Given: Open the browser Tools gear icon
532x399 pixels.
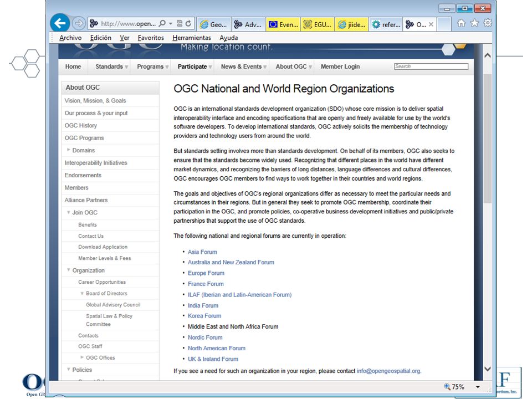Looking at the screenshot, I should pos(488,23).
